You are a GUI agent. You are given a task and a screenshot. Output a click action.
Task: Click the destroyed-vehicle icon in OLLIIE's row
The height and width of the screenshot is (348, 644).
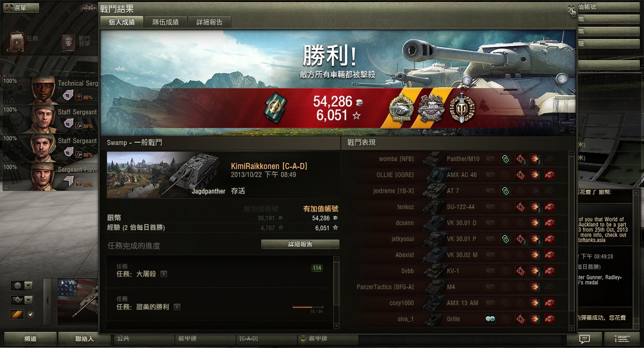click(549, 175)
